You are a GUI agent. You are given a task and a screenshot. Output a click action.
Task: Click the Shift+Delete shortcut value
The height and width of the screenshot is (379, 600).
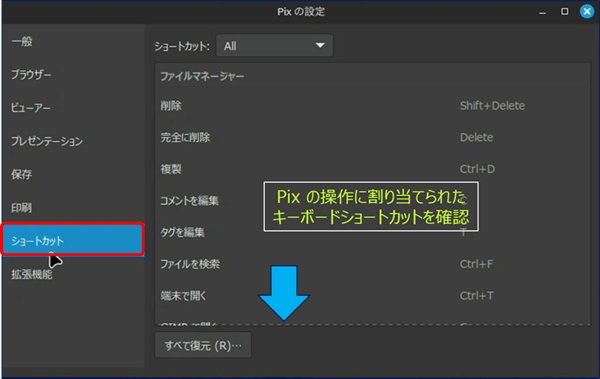pyautogui.click(x=492, y=106)
